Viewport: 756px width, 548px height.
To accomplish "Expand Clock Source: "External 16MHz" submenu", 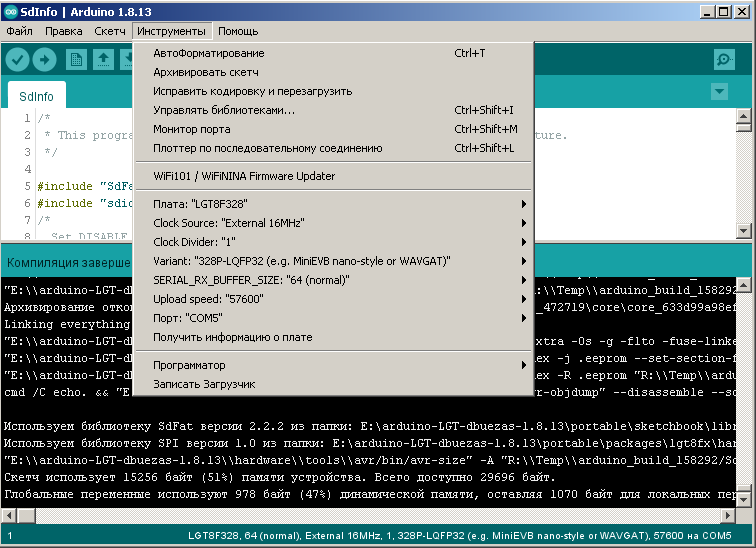I will pyautogui.click(x=333, y=223).
